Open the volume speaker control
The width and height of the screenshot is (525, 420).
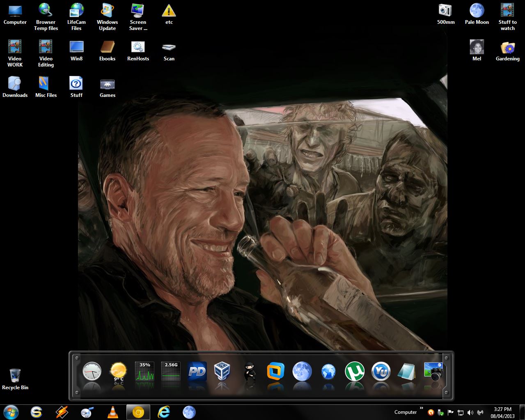click(470, 413)
